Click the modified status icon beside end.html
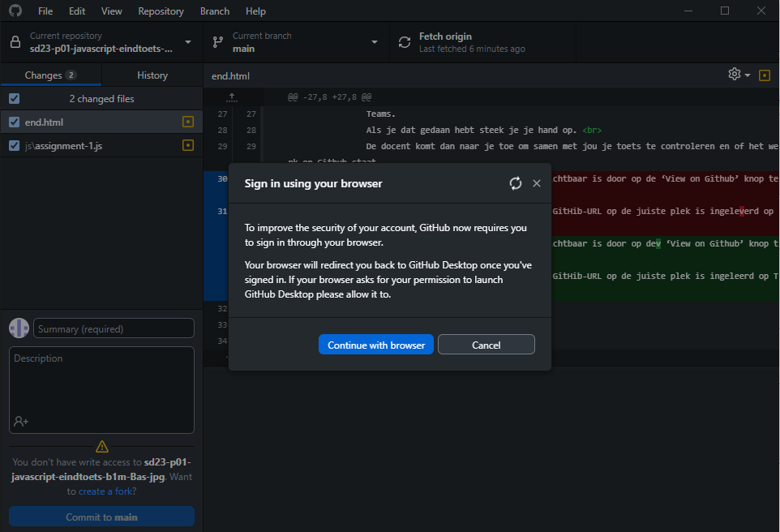The width and height of the screenshot is (780, 532). (188, 122)
